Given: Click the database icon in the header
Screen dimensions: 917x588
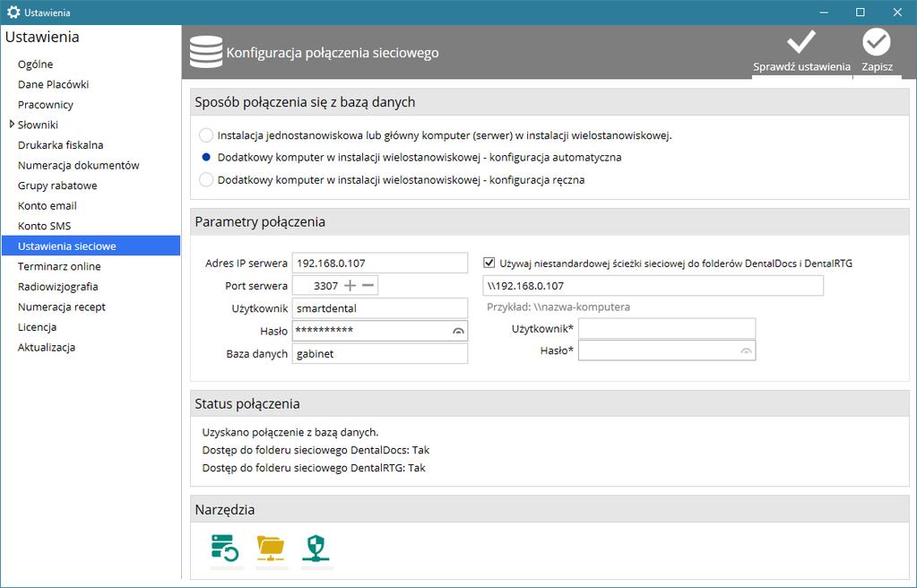Looking at the screenshot, I should [206, 52].
